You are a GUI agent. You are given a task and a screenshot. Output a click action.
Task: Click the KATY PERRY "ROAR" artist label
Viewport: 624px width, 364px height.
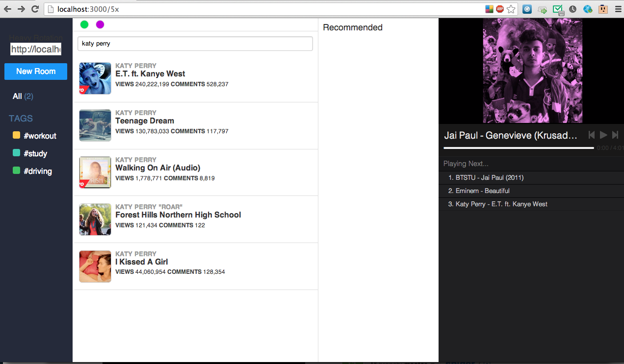coord(149,207)
